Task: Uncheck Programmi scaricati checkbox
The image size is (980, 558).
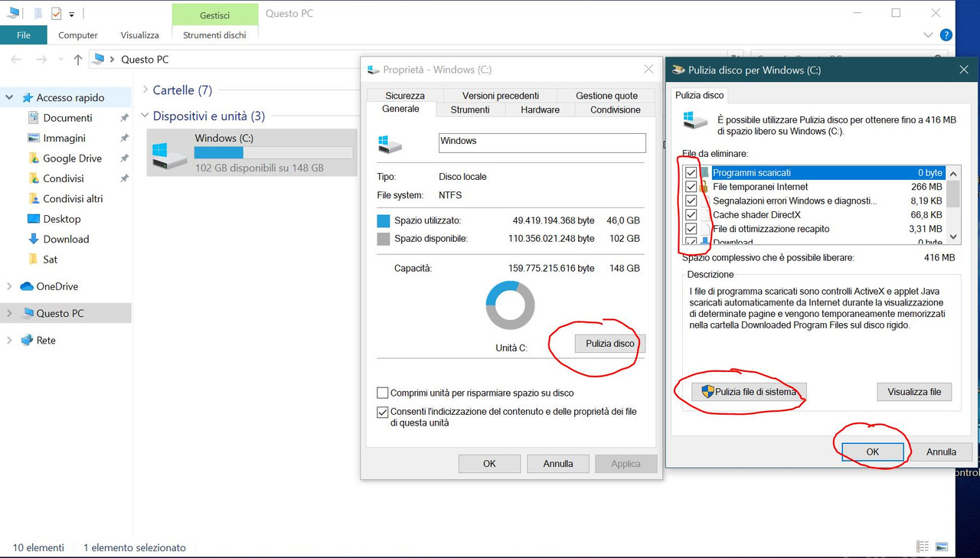Action: [x=691, y=173]
